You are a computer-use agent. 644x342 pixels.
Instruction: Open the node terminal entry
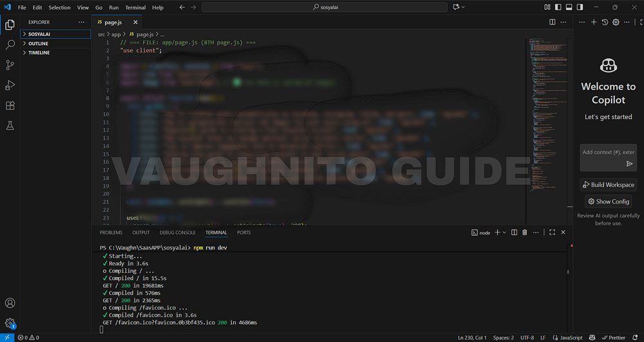coord(480,233)
